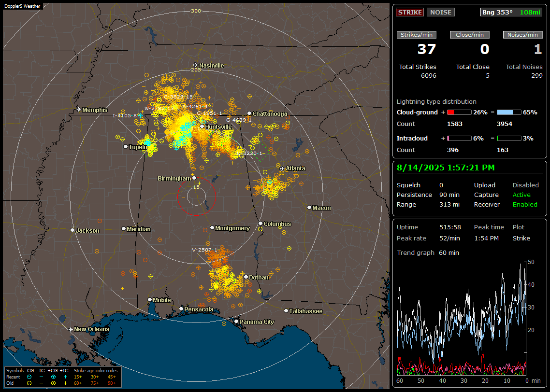Click the Recent -CG cyan legend symbol

click(x=29, y=377)
